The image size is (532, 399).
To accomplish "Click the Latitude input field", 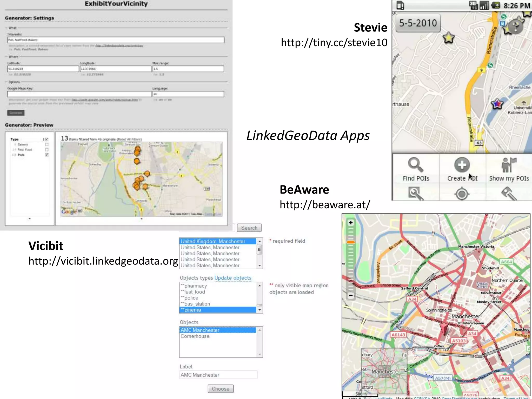I will 43,69.
